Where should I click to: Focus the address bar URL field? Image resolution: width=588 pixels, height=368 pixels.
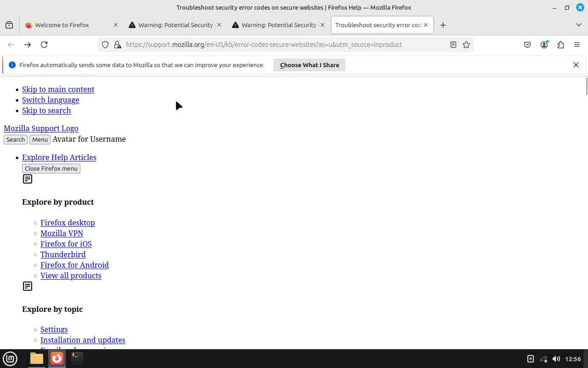[x=285, y=45]
